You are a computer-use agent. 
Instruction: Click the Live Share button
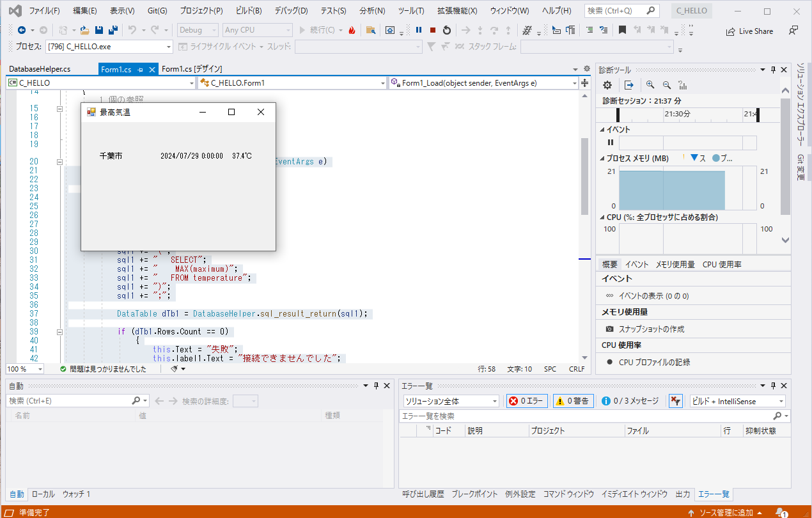click(749, 31)
